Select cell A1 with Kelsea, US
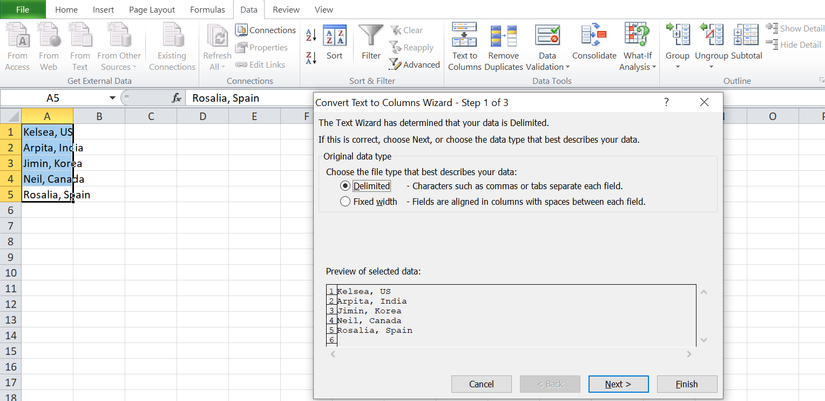Image resolution: width=825 pixels, height=401 pixels. coord(47,132)
